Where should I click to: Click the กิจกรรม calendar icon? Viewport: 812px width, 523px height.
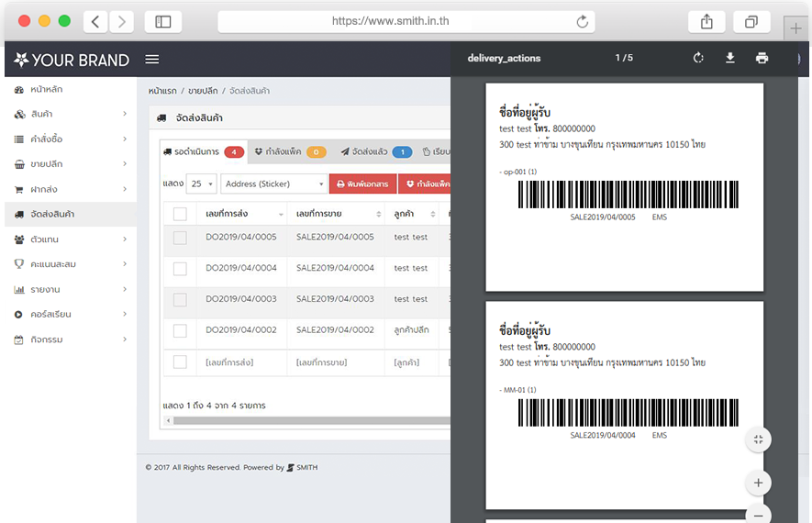(18, 339)
